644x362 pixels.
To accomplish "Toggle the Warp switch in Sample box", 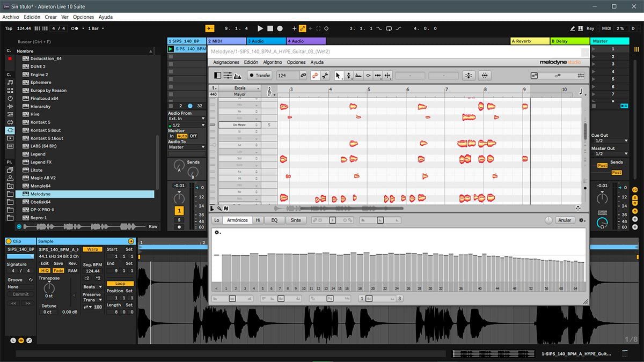I will 92,249.
